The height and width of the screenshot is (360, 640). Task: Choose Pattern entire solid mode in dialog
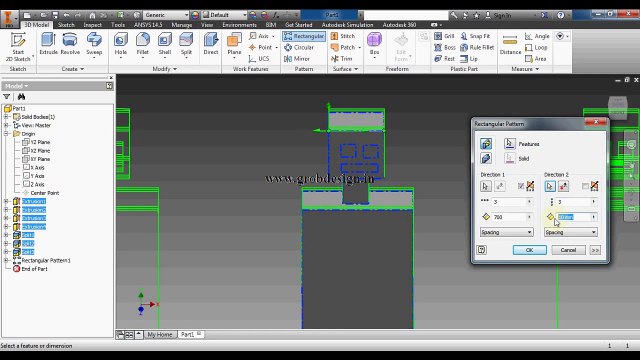[486, 158]
